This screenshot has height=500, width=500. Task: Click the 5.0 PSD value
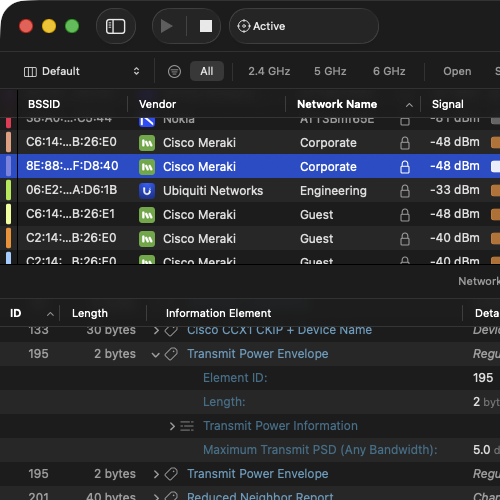click(x=482, y=450)
